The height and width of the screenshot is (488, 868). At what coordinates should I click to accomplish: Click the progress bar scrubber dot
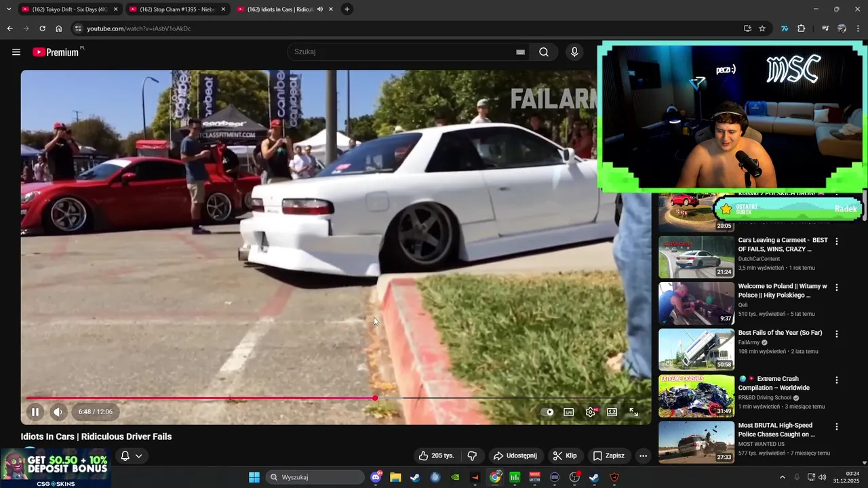click(x=375, y=398)
